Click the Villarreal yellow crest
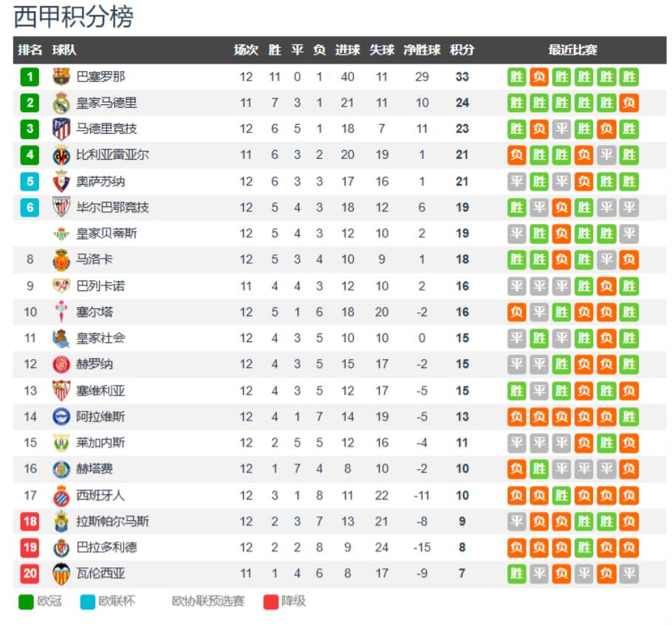The width and height of the screenshot is (672, 625). coord(61,155)
